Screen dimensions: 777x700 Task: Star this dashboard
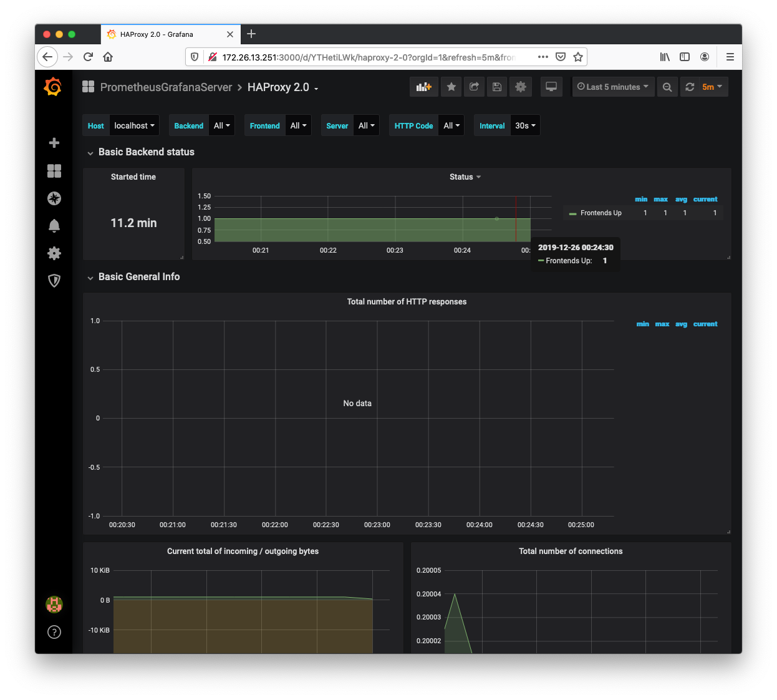[x=451, y=87]
